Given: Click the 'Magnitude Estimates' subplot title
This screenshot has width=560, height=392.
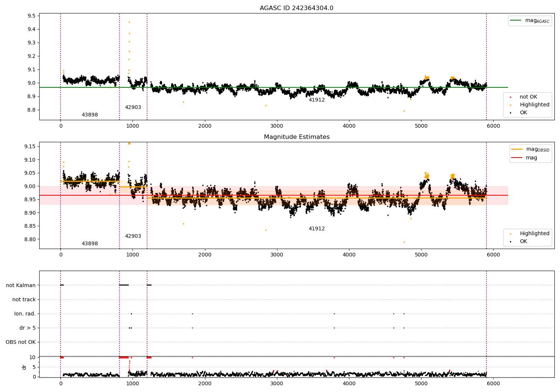Looking at the screenshot, I should pyautogui.click(x=296, y=137).
